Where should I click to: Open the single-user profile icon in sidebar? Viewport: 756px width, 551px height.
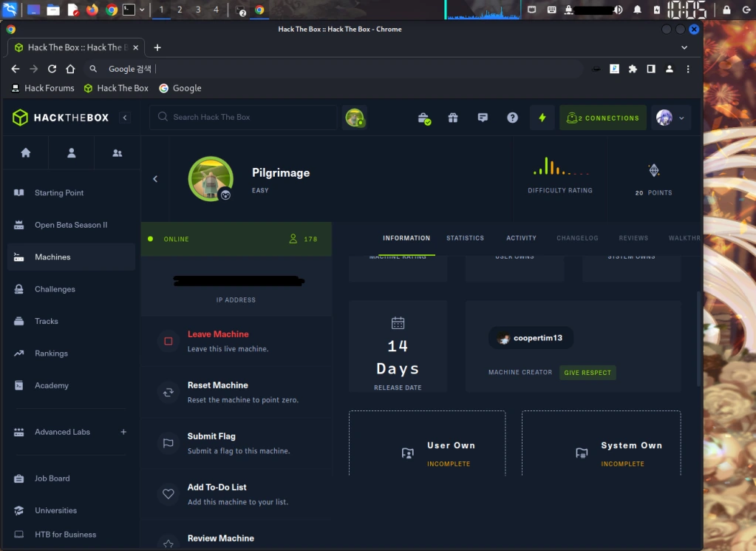pos(72,153)
